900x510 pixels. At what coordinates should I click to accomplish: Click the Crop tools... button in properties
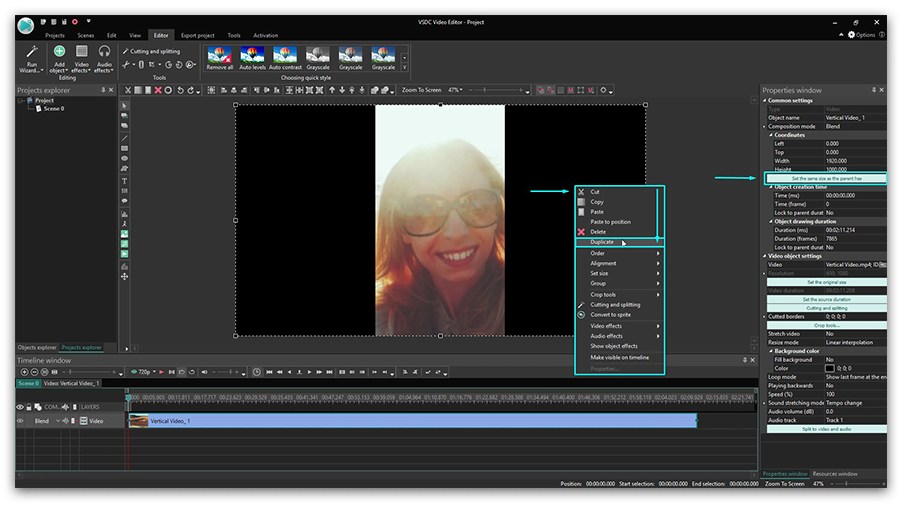[827, 325]
